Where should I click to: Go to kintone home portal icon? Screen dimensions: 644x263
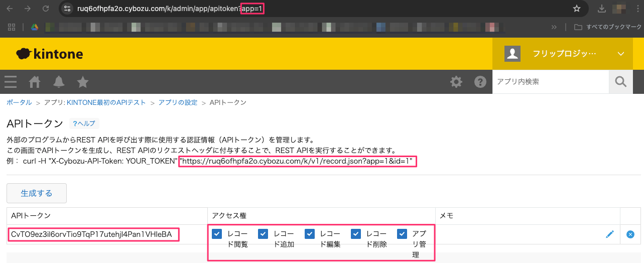35,82
